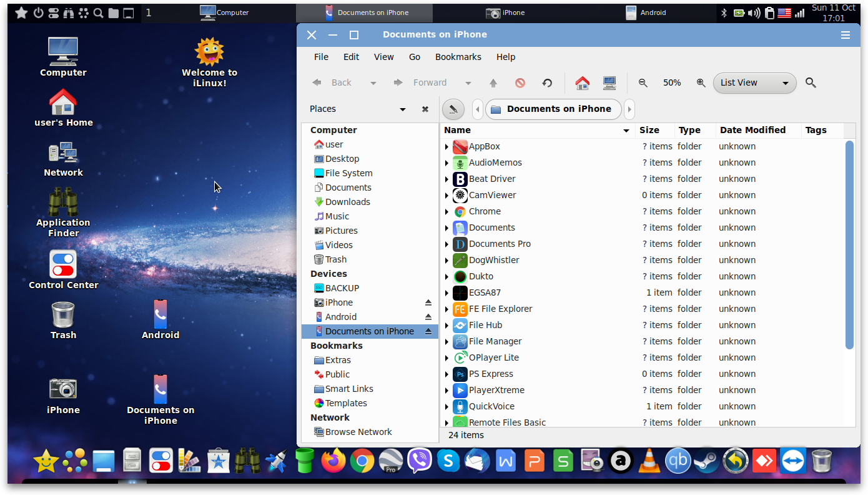Sort by the Name column header

click(x=536, y=130)
